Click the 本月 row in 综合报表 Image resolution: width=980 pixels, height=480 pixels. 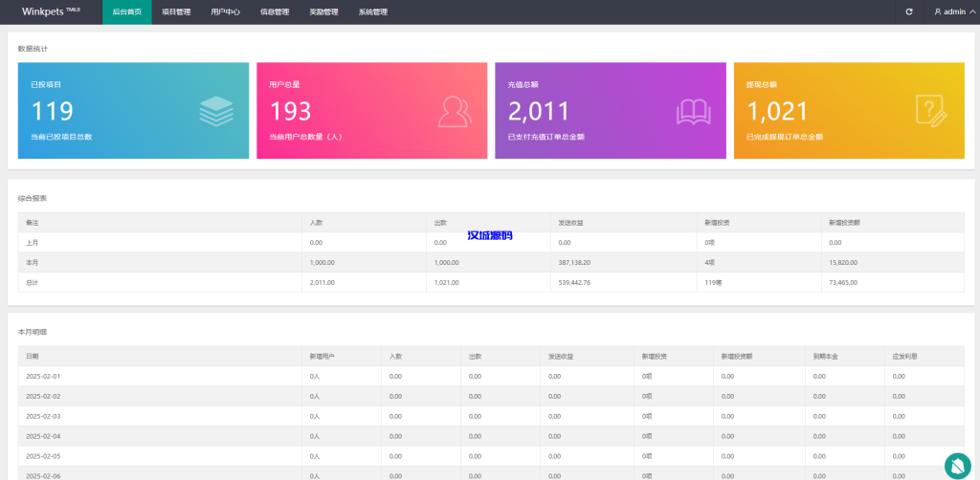[x=33, y=262]
